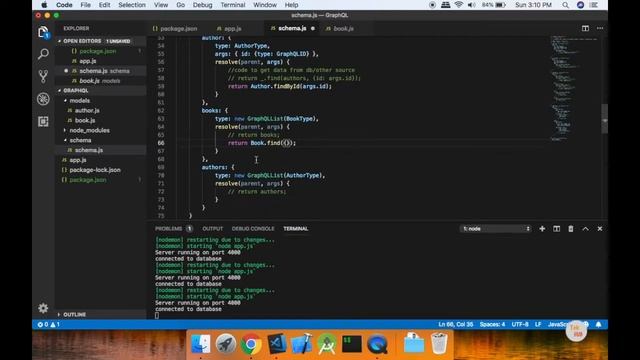
Task: Change encoding via UTF-8 status item
Action: (520, 324)
